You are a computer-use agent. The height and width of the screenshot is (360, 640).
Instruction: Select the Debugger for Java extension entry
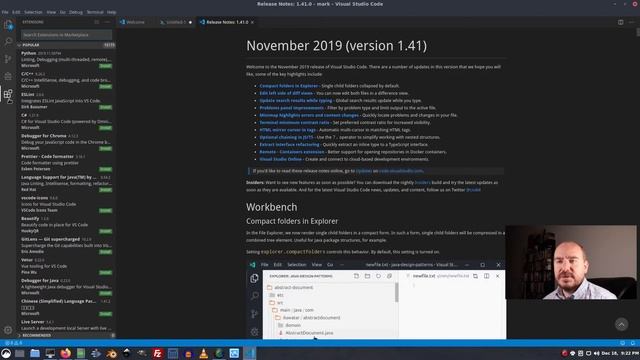pos(67,287)
